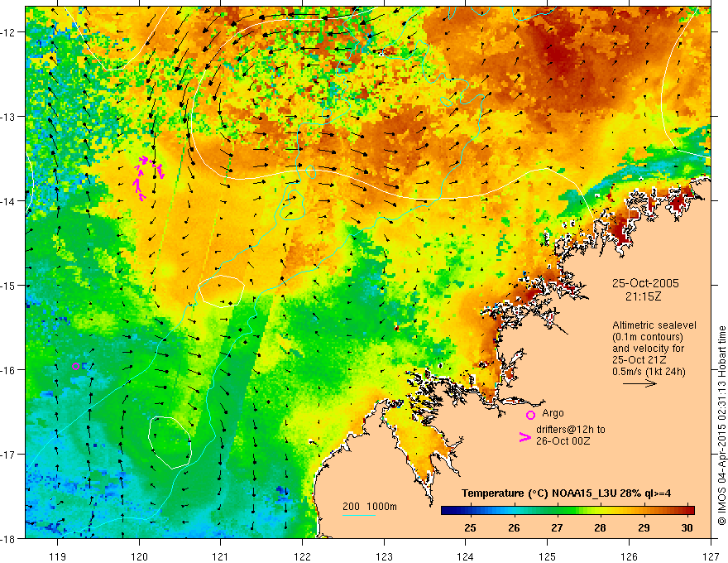Click the '120' longitude axis label
This screenshot has width=728, height=563.
pos(139,556)
